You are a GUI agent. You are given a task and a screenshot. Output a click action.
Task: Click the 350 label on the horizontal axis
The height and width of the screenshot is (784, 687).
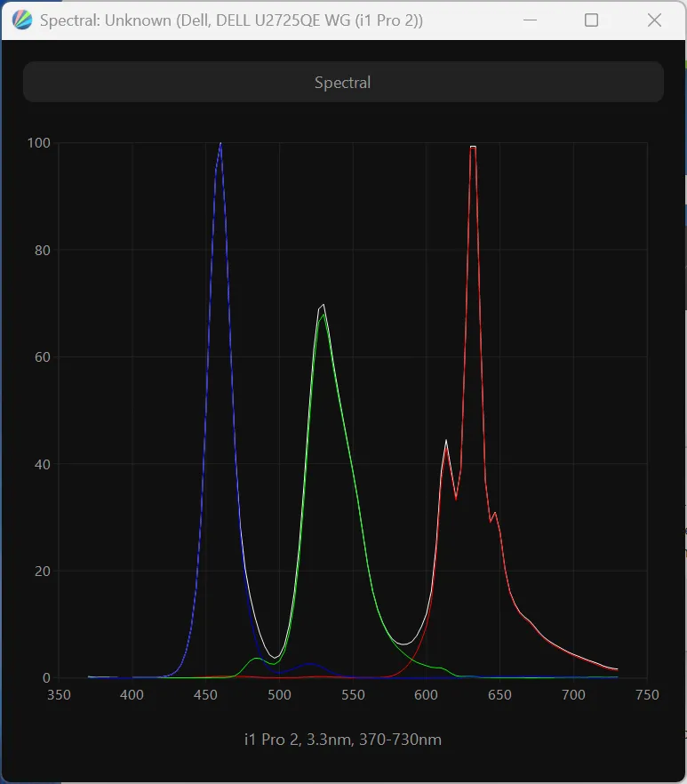pyautogui.click(x=59, y=695)
